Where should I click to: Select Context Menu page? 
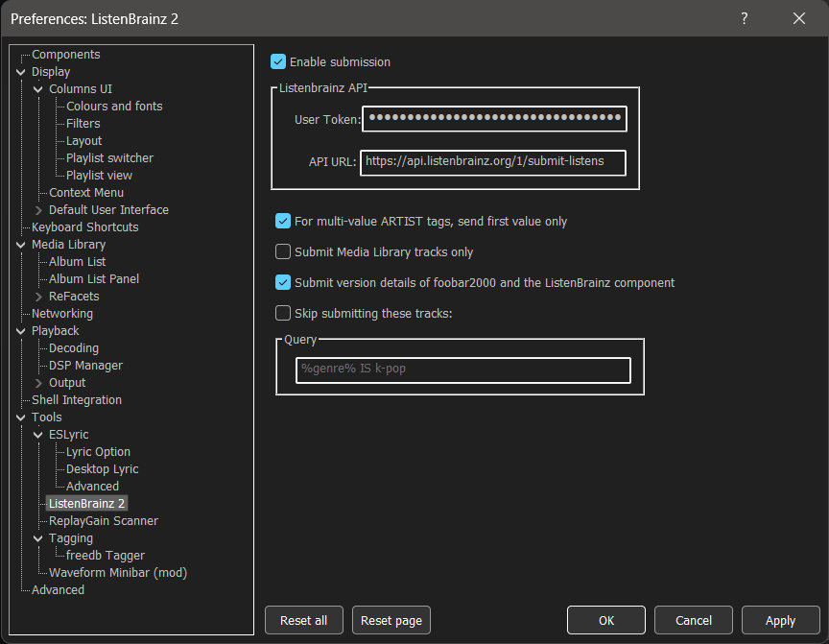tap(86, 193)
